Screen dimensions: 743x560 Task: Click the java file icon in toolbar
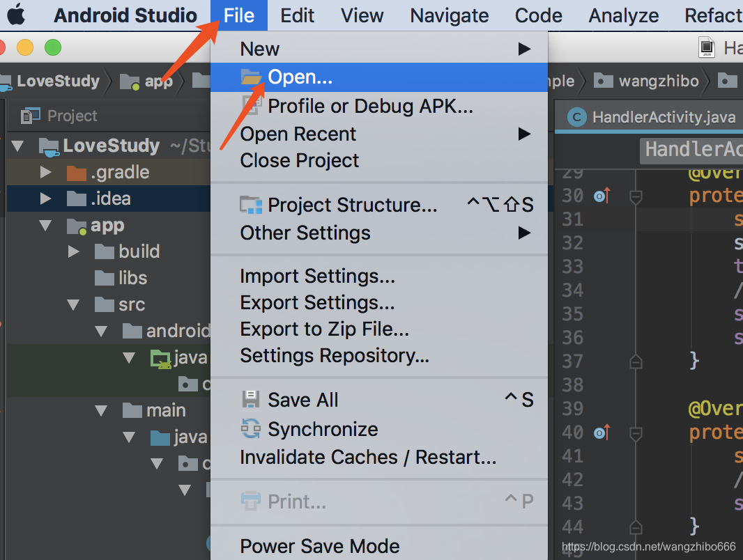pos(707,47)
